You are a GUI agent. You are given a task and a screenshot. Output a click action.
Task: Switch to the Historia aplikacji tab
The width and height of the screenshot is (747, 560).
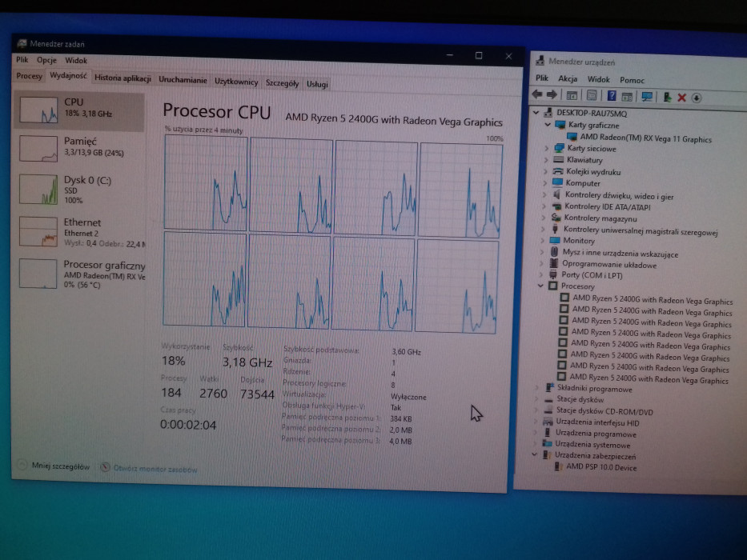122,78
